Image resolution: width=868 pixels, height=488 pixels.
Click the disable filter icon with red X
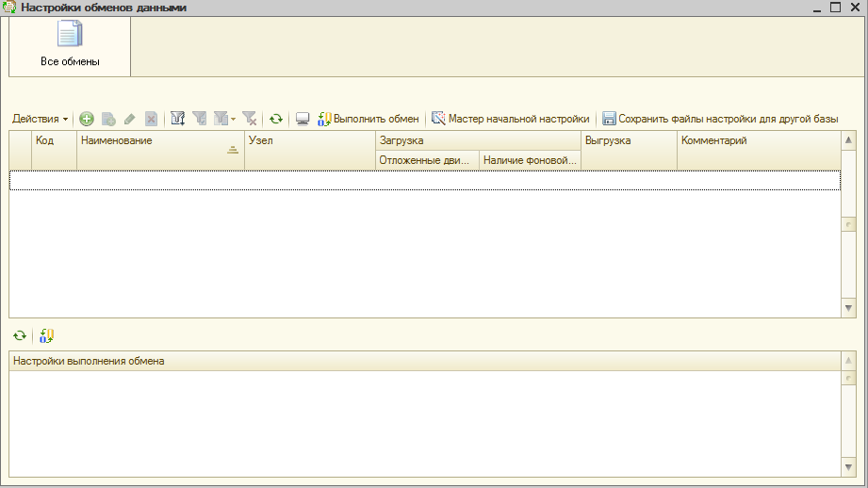[249, 119]
